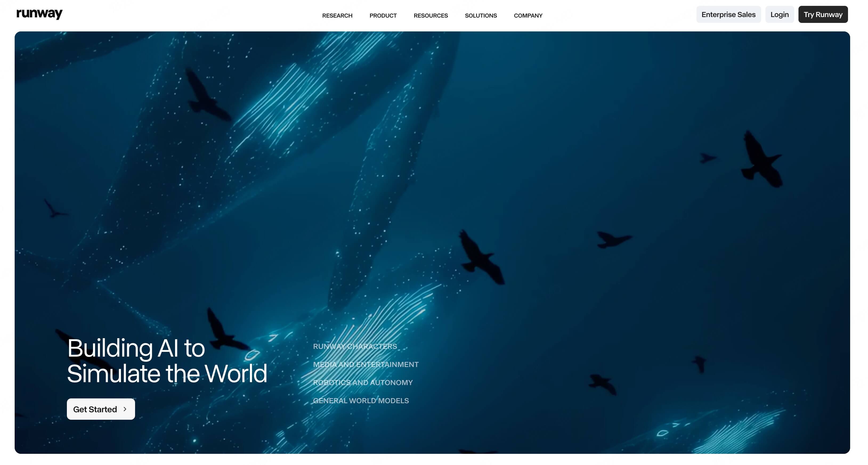Click the Get Started button
This screenshot has height=465, width=868.
point(101,409)
